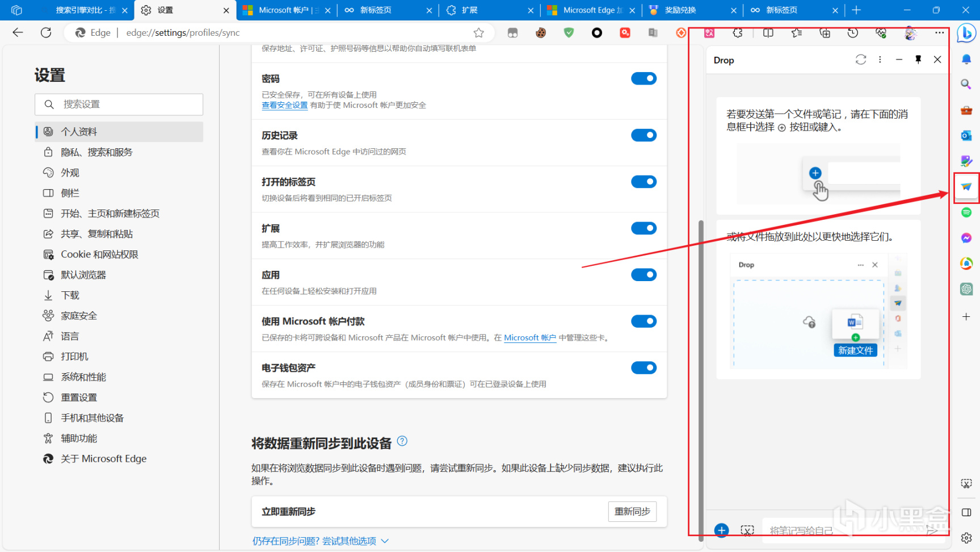The height and width of the screenshot is (552, 980).
Task: Switch to the Microsoft 帐户 tab
Action: (x=287, y=10)
